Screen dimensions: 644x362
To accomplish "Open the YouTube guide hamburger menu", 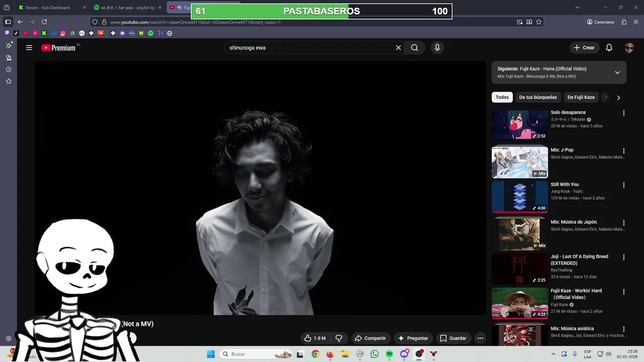I will coord(29,48).
